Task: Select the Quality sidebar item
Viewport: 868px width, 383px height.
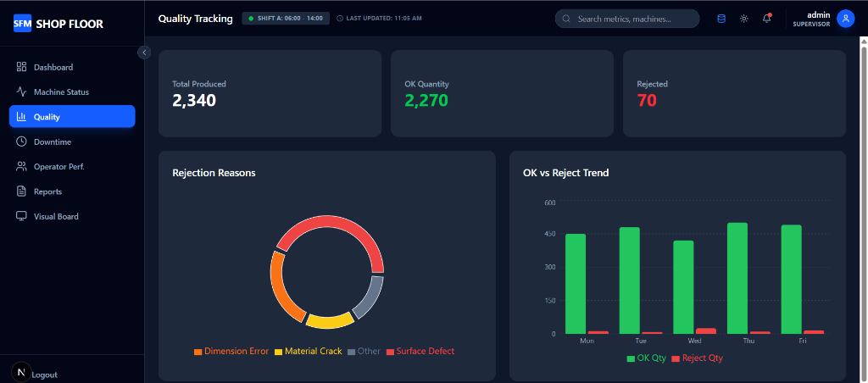Action: coord(72,117)
